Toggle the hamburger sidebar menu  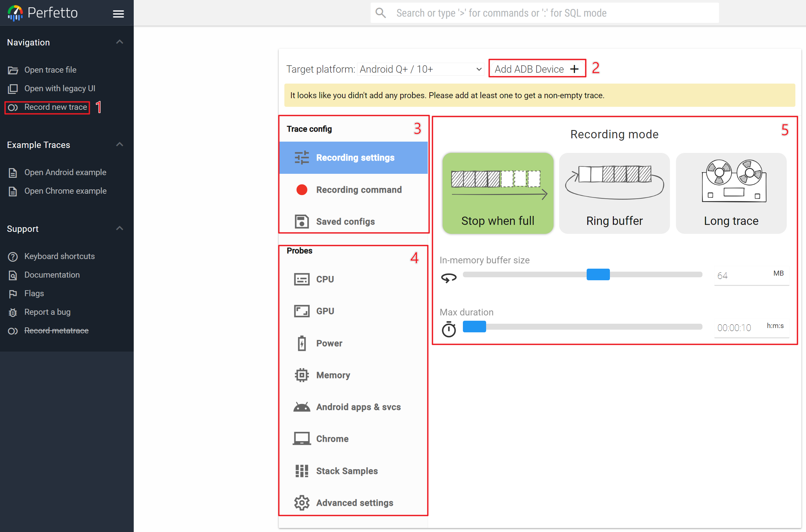(x=118, y=14)
